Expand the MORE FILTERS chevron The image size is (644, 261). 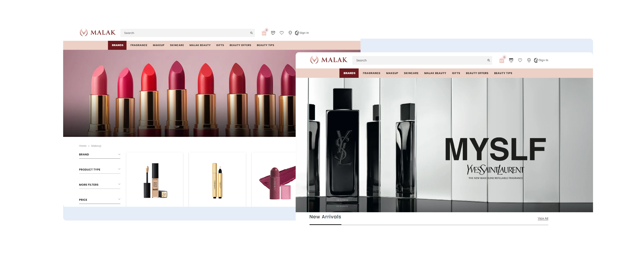click(x=119, y=184)
